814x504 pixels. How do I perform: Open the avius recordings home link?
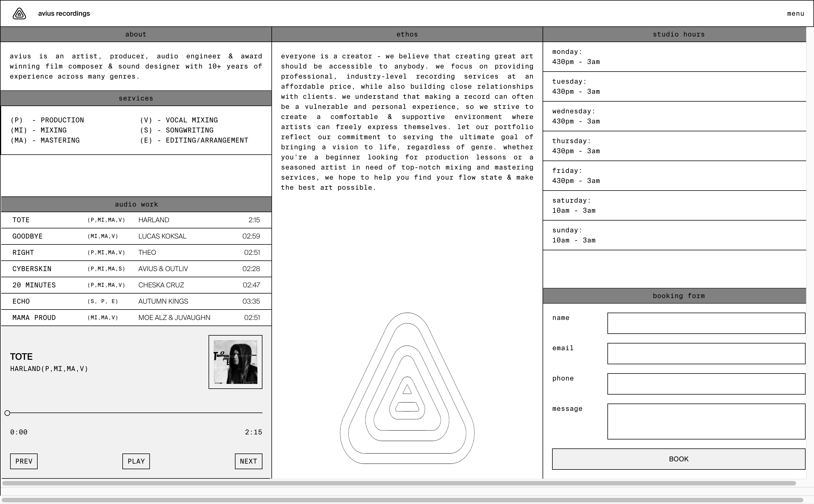coord(64,14)
